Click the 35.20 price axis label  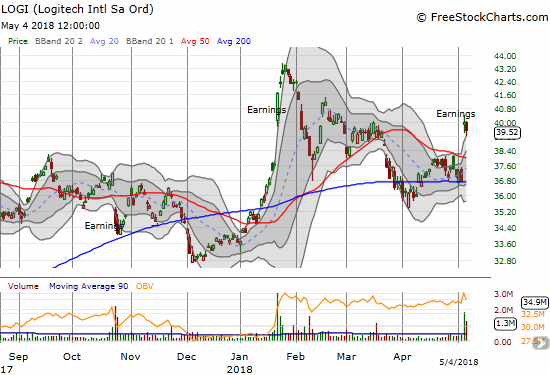(x=505, y=212)
